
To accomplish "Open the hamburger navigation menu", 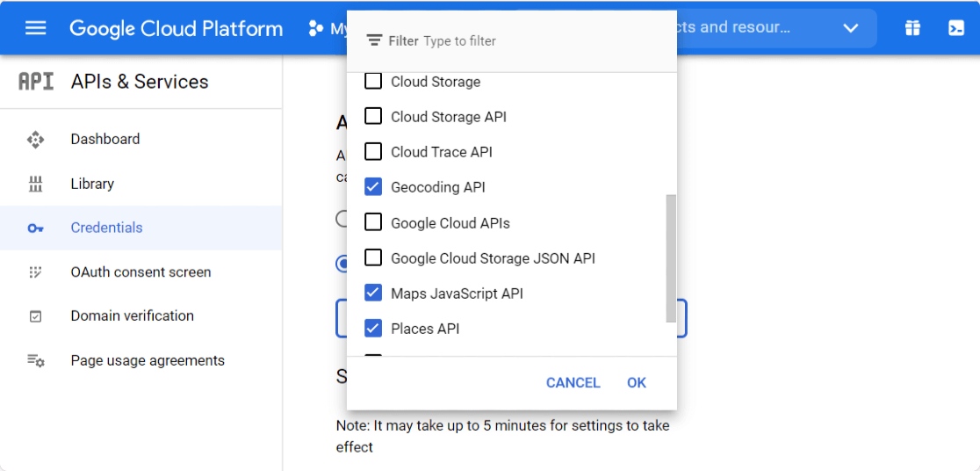I will click(x=35, y=28).
